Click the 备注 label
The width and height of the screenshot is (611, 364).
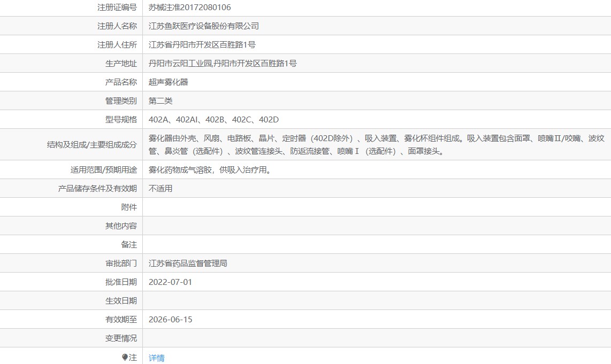point(129,244)
